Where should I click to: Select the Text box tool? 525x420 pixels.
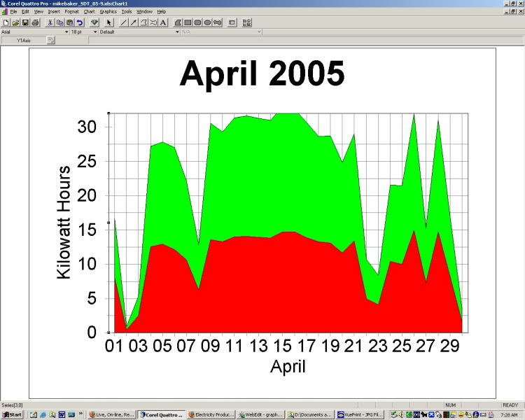coord(163,22)
